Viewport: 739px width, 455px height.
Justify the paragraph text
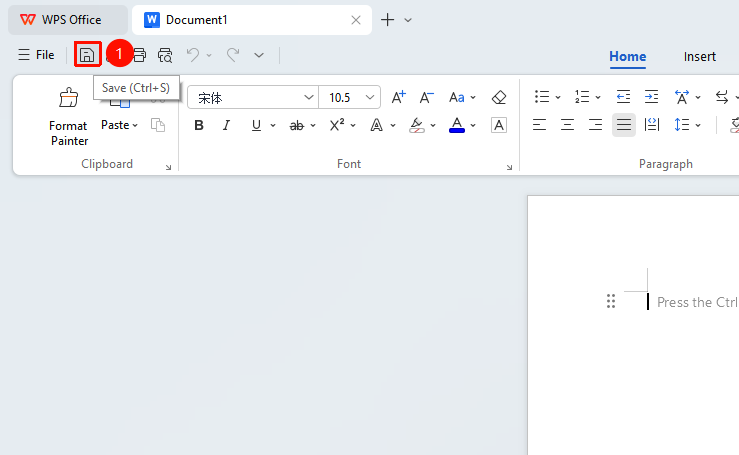coord(624,125)
